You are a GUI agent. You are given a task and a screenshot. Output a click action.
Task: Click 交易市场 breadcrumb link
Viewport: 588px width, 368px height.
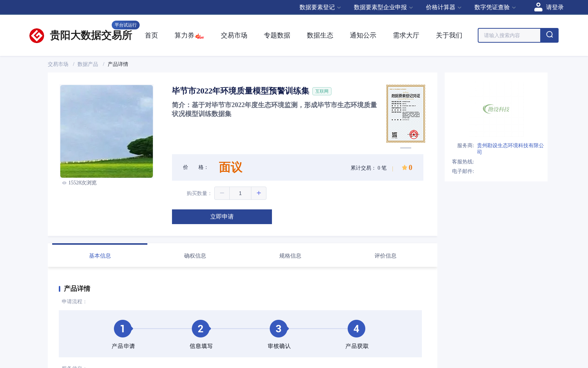[x=58, y=64]
